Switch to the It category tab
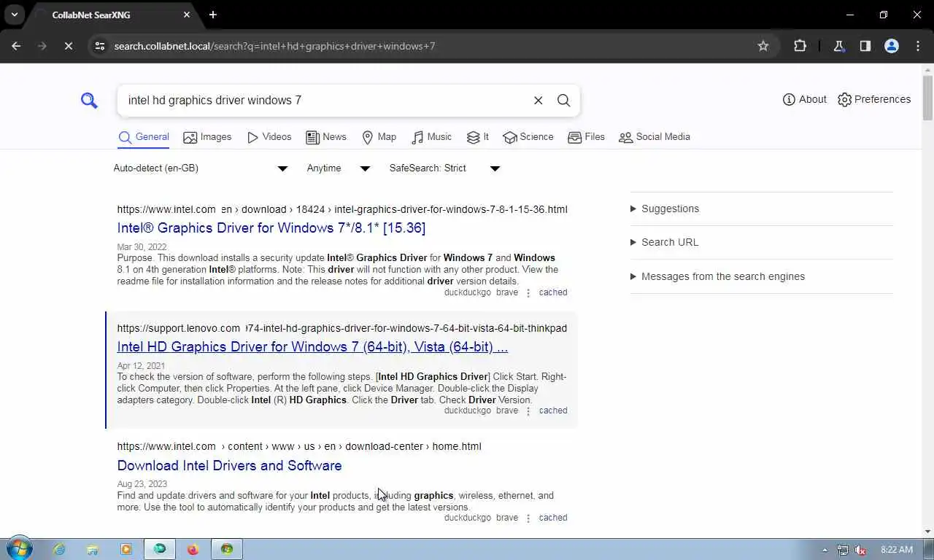The image size is (934, 560). click(478, 137)
